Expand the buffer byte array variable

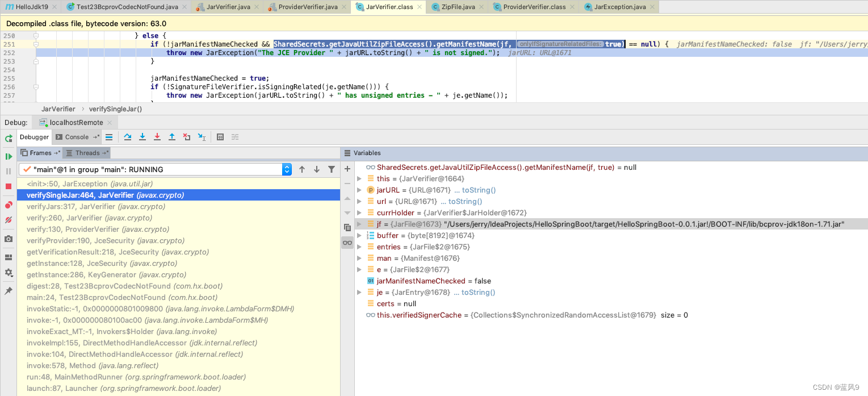[x=359, y=235]
